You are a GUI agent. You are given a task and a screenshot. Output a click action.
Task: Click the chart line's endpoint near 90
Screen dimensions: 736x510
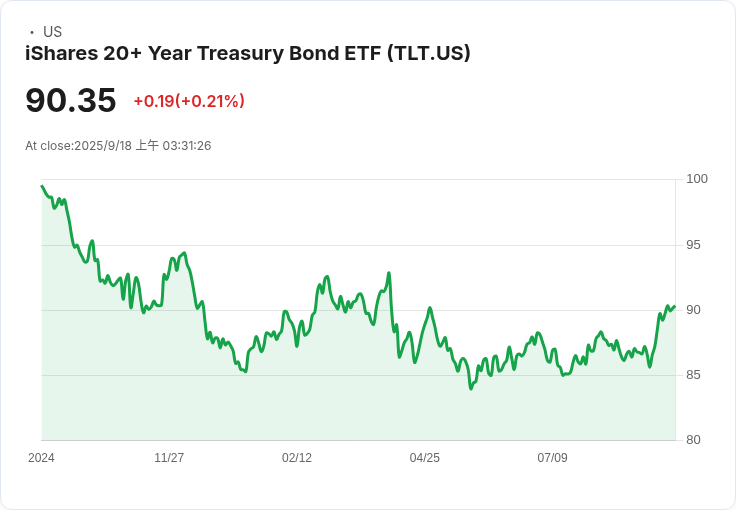675,306
